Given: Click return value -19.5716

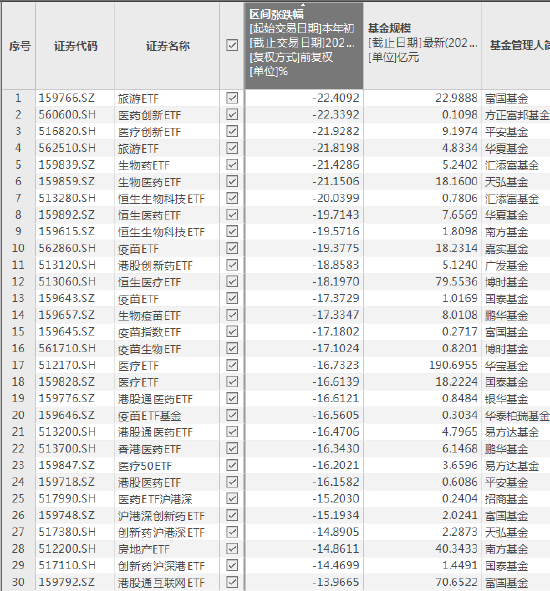Looking at the screenshot, I should tap(336, 231).
